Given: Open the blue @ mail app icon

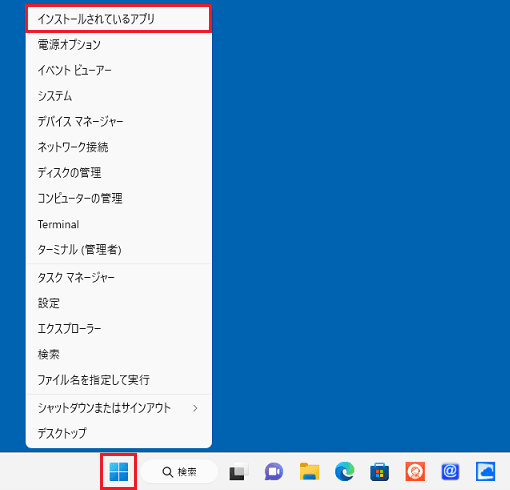Looking at the screenshot, I should [450, 472].
